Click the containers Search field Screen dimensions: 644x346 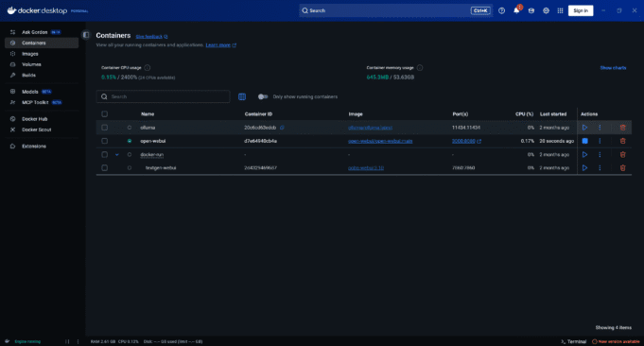[163, 96]
